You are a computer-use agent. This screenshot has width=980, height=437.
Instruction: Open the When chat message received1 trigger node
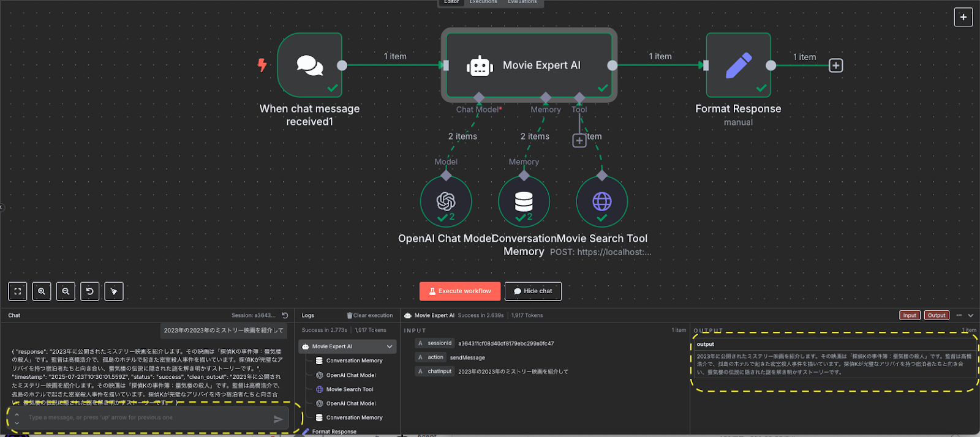click(309, 65)
